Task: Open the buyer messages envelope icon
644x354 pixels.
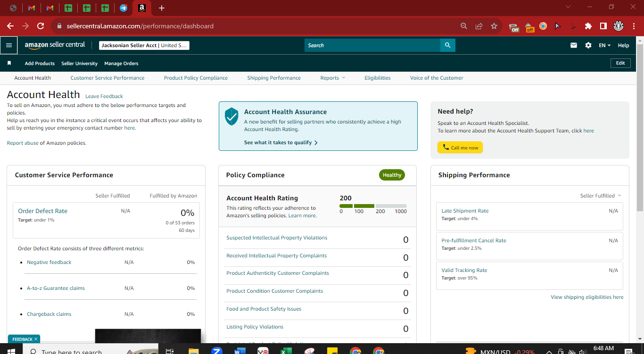Action: point(574,45)
